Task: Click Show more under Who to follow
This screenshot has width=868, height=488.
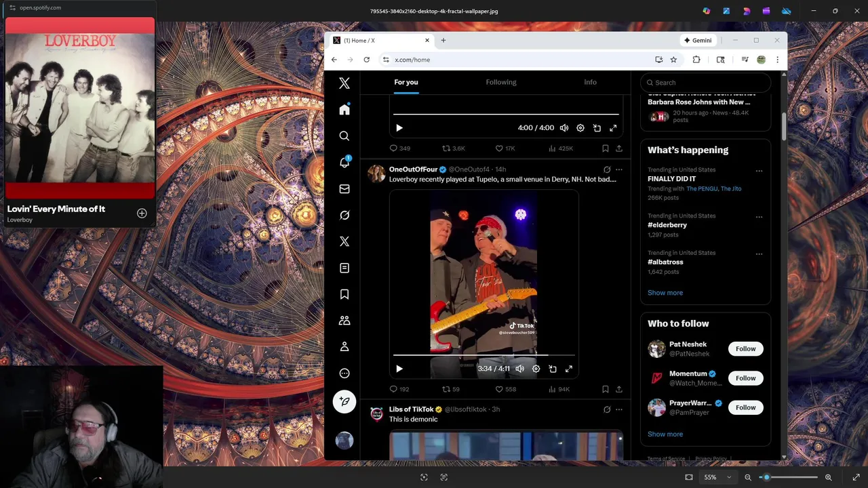Action: point(665,434)
